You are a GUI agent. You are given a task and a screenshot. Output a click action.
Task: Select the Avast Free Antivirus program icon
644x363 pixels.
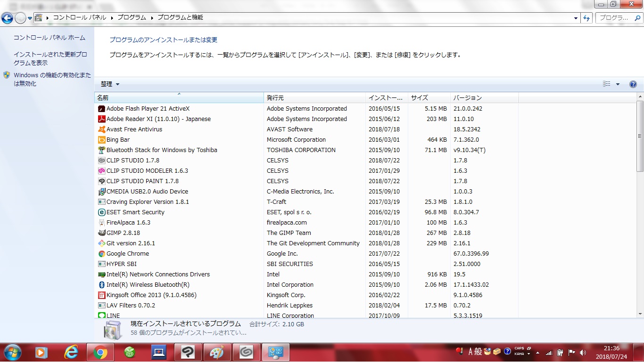point(101,129)
